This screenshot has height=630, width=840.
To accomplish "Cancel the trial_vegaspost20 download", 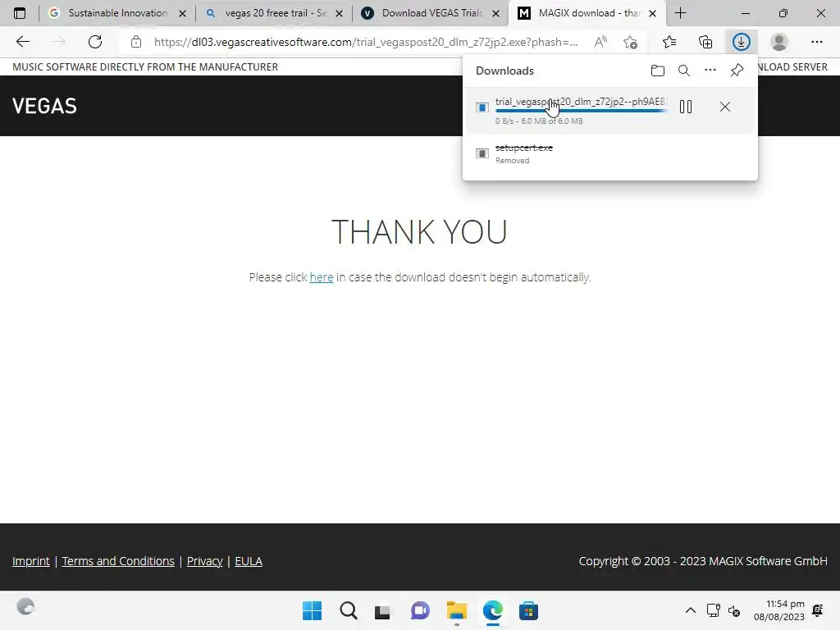I will 725,107.
